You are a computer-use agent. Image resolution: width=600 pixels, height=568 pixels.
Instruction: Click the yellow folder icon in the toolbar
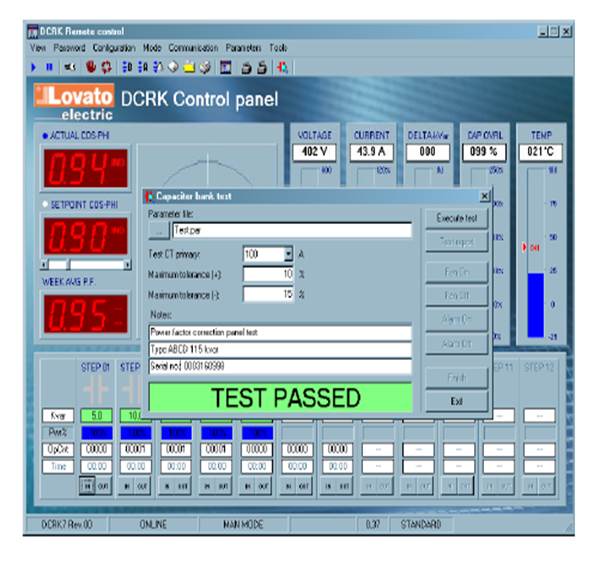pyautogui.click(x=188, y=67)
